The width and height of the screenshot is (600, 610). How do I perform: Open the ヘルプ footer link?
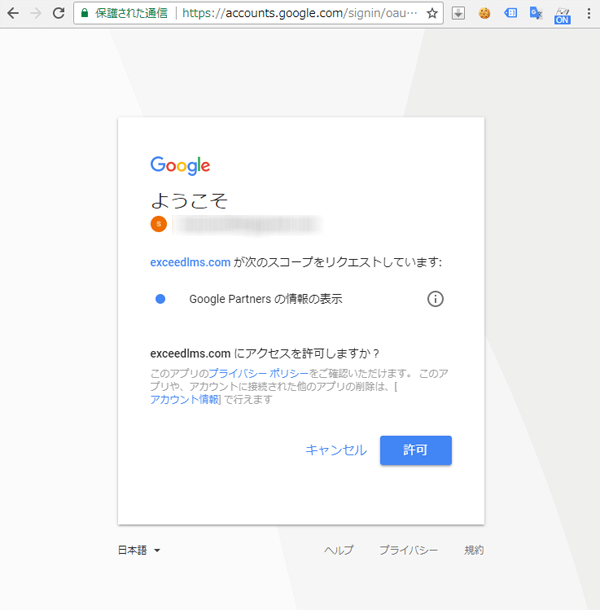click(339, 550)
